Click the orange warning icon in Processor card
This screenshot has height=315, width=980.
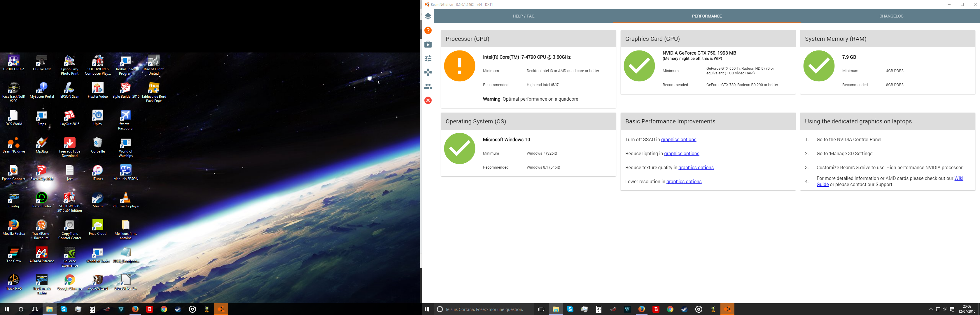click(460, 66)
